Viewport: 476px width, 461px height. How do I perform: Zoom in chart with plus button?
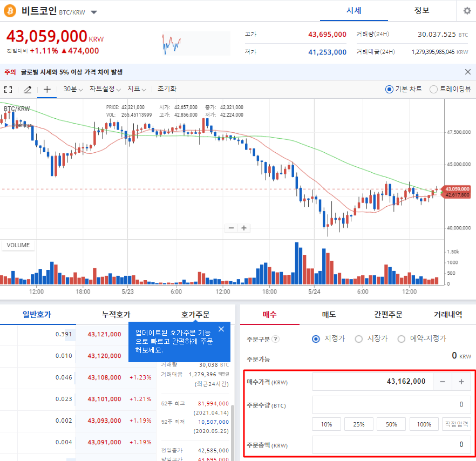[x=244, y=228]
